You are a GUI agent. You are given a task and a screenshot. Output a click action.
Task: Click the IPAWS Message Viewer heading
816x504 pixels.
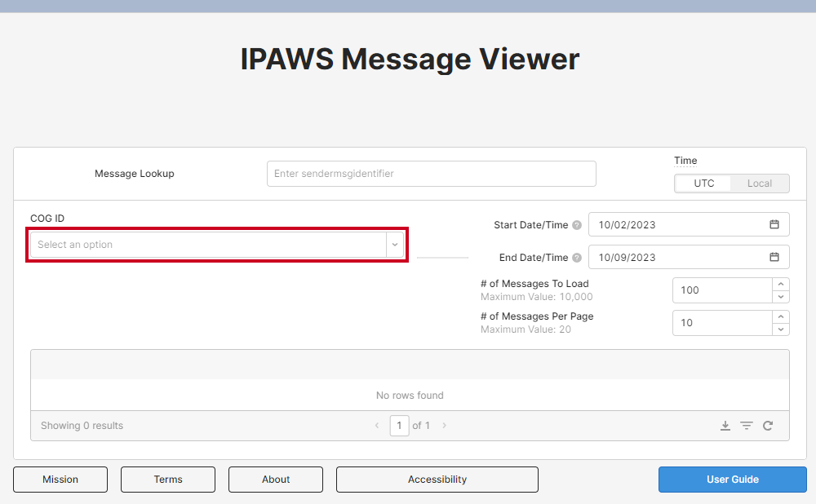[410, 59]
